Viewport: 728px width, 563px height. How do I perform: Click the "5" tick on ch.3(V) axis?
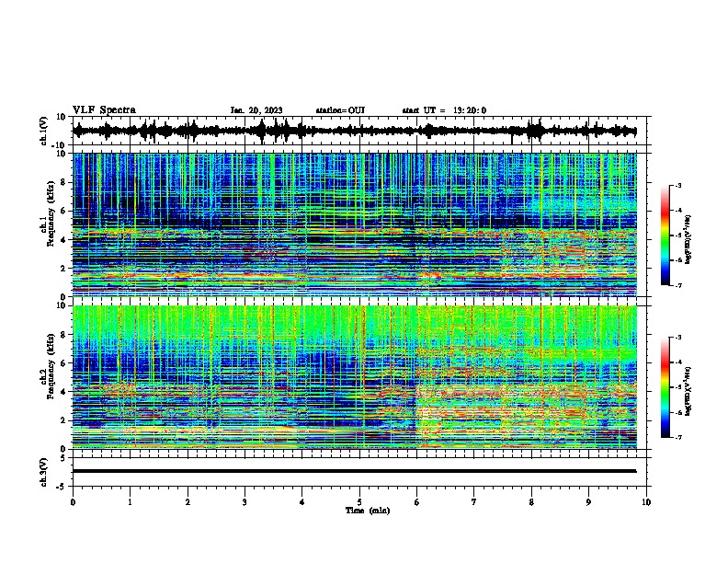[x=64, y=458]
